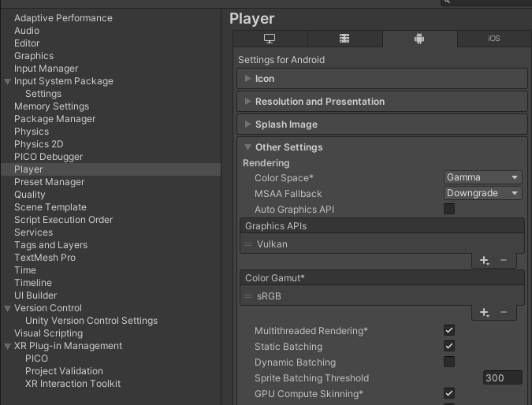Select XR Plug-in Management category

tap(69, 346)
